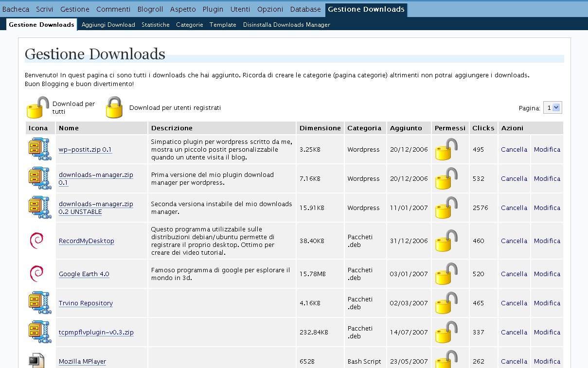
Task: Click Modifica for downloads-manager.zip 0.2 UNSTABLE
Action: (547, 208)
